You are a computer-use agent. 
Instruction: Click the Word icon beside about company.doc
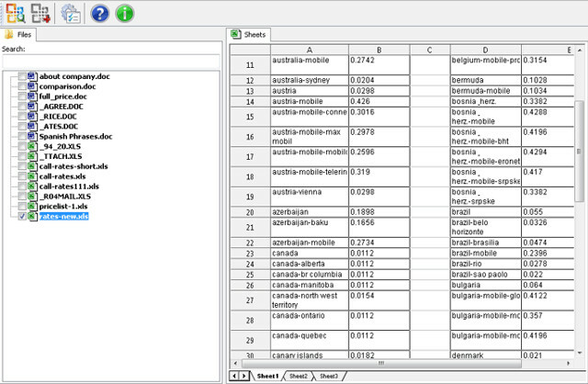pos(33,76)
